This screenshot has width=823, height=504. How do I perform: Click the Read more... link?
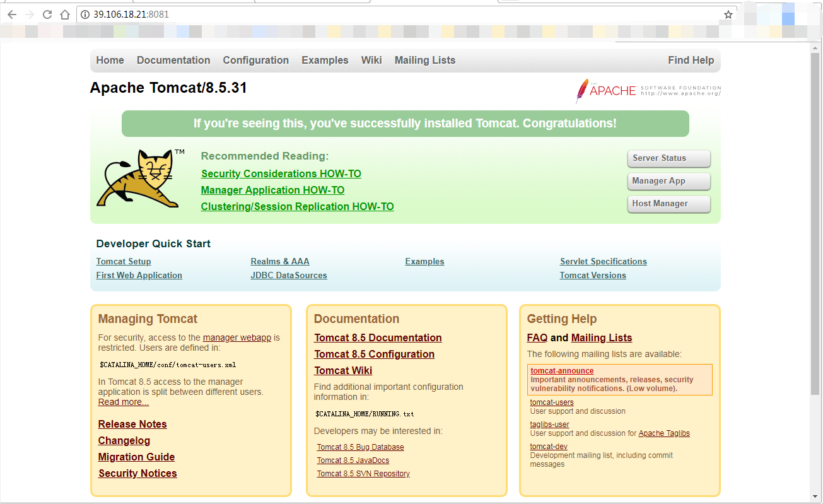coord(124,402)
